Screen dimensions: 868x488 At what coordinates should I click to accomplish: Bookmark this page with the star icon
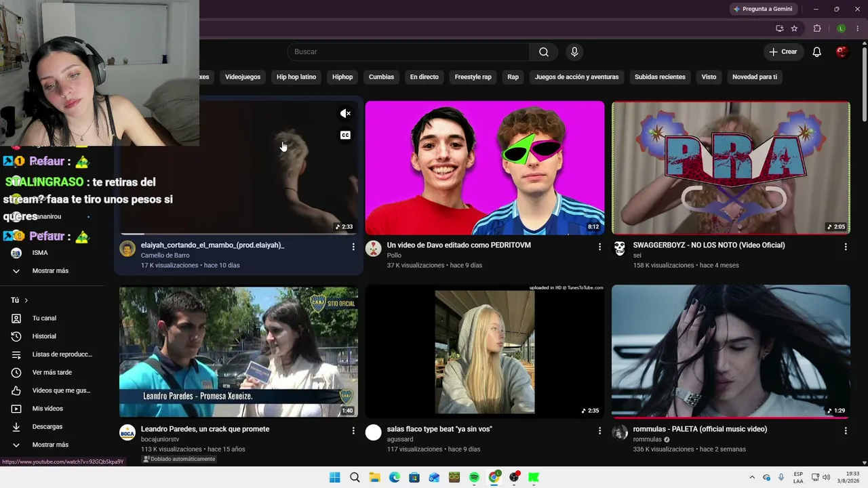click(x=794, y=28)
